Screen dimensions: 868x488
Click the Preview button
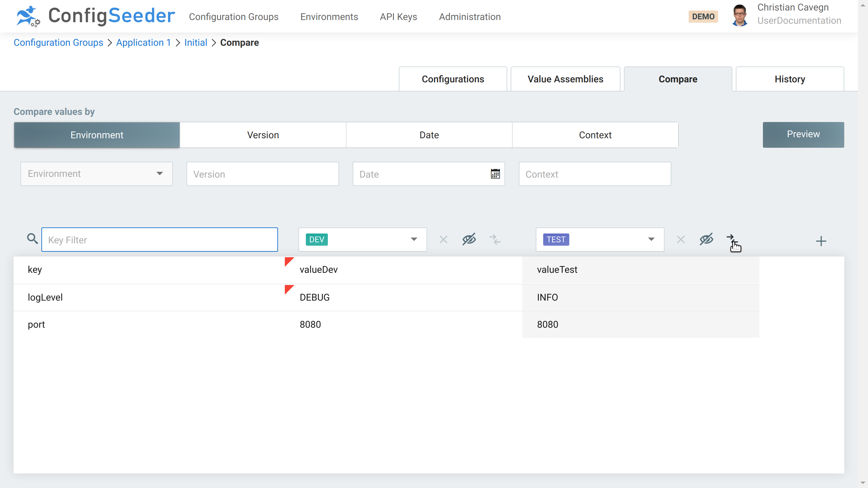click(803, 135)
